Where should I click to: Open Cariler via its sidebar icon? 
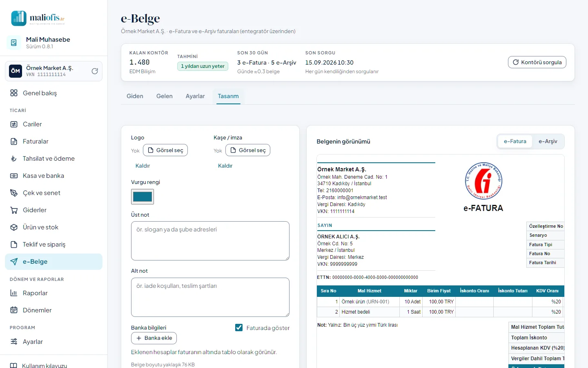[x=14, y=124]
